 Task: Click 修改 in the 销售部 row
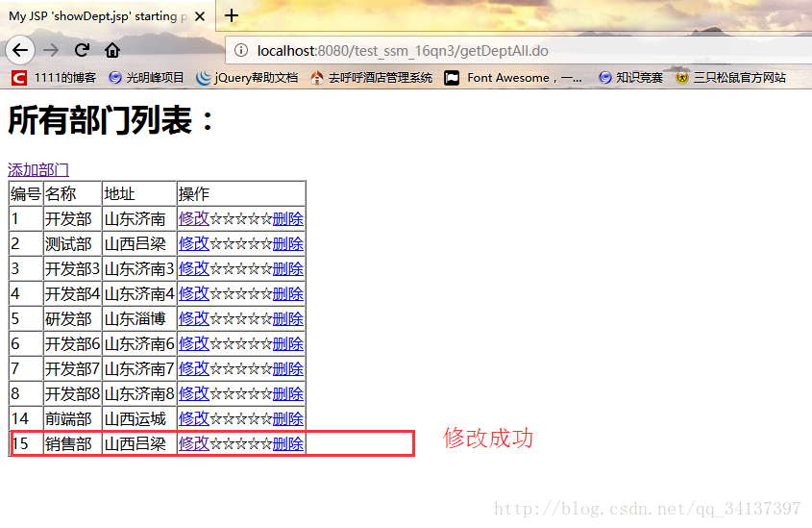(x=194, y=443)
